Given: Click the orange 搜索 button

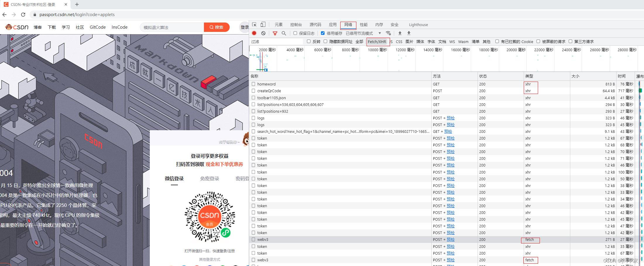Looking at the screenshot, I should (x=217, y=27).
